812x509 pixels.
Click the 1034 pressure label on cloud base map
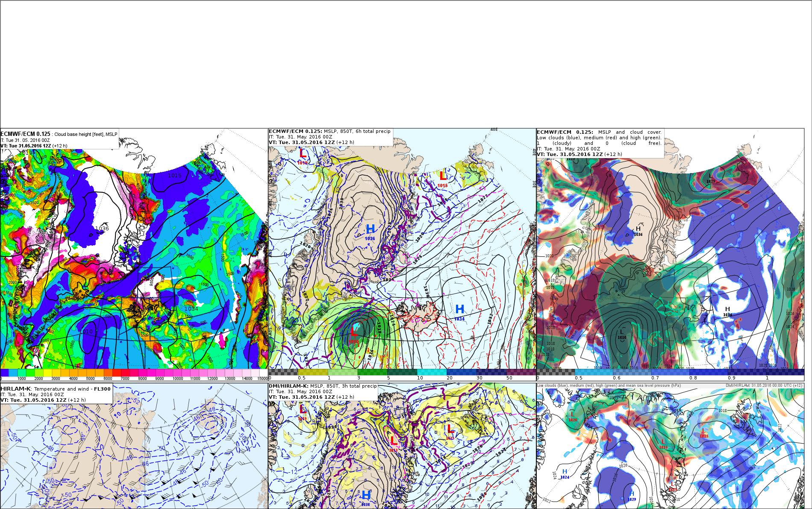191,309
